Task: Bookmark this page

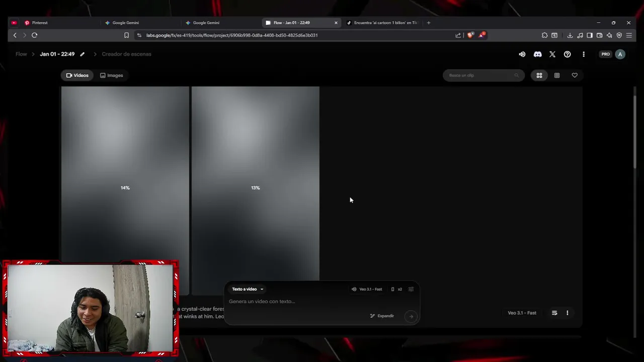Action: coord(126,35)
